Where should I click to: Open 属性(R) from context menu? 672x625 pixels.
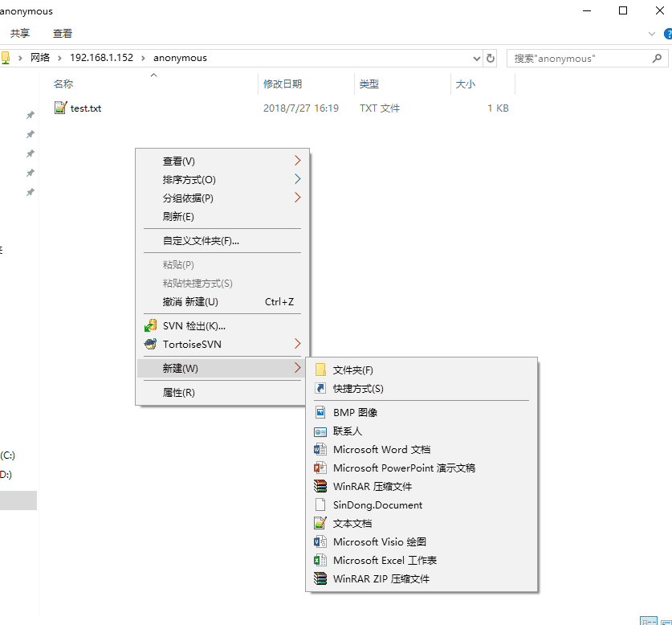[222, 393]
